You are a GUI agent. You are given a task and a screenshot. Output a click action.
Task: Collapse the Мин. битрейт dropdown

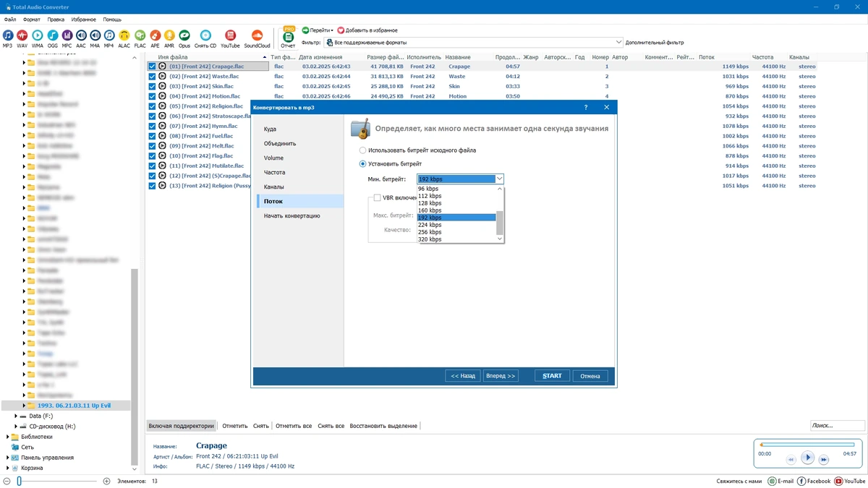(499, 179)
